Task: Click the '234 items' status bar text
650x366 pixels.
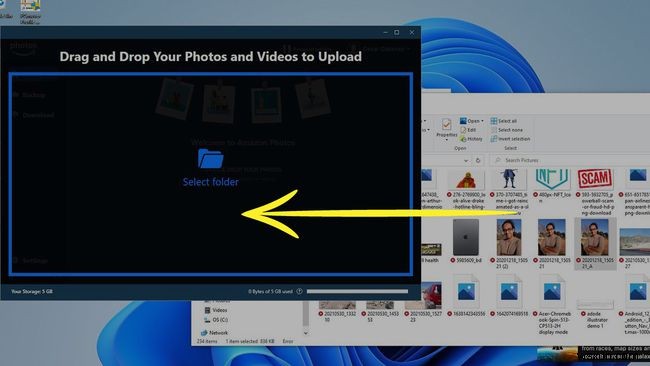Action: pos(207,342)
